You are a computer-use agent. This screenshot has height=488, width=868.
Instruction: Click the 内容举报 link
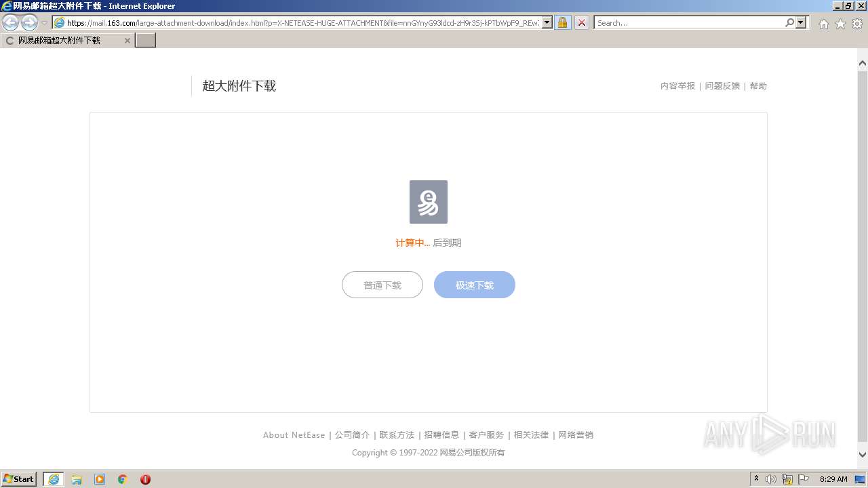pos(677,86)
